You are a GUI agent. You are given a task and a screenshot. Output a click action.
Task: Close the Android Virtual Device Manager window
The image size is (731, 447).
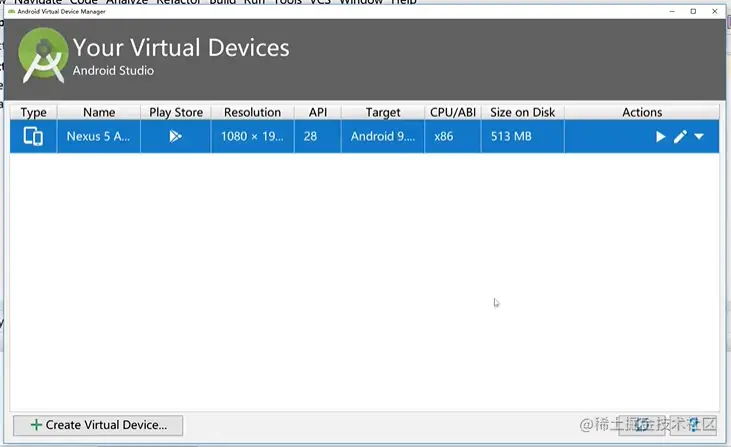point(715,12)
